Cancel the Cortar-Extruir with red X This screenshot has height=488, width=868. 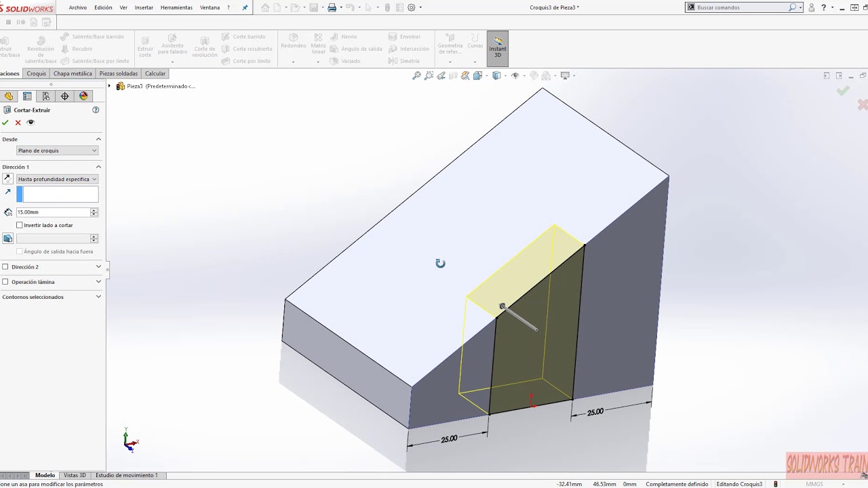18,123
